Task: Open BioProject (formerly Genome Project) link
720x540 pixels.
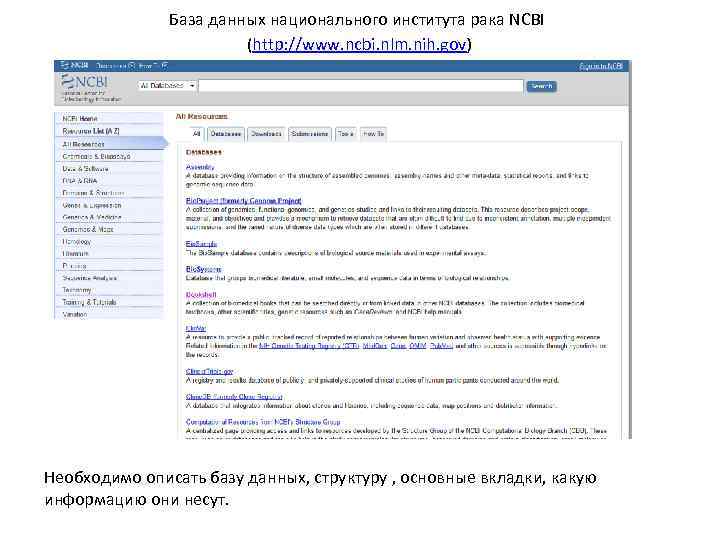Action: pyautogui.click(x=243, y=201)
